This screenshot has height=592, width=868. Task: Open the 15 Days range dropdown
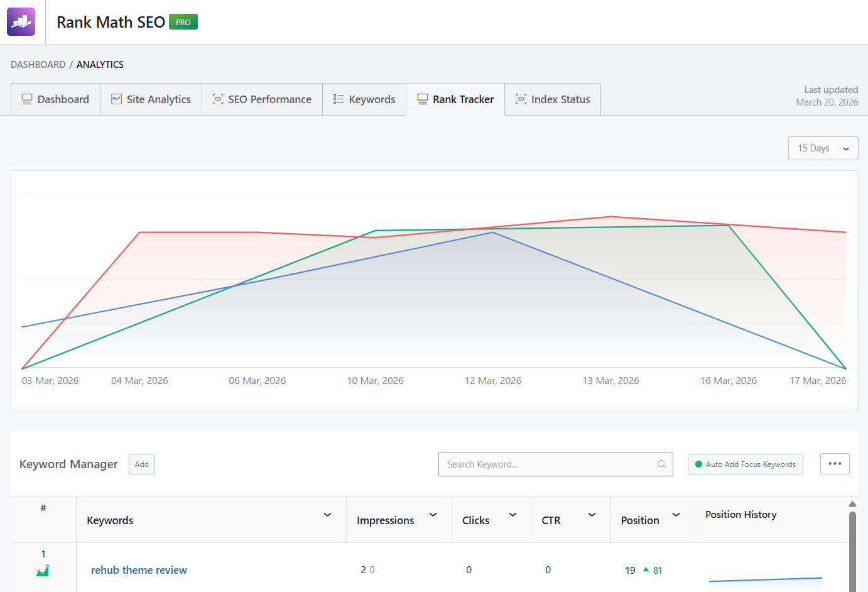pos(823,148)
